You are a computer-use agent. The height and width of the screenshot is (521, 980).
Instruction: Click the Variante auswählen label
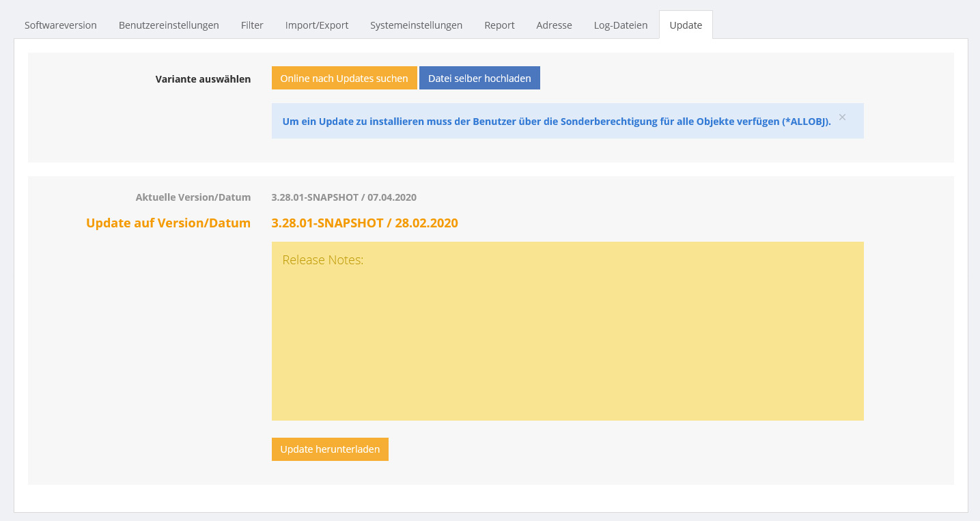(203, 79)
